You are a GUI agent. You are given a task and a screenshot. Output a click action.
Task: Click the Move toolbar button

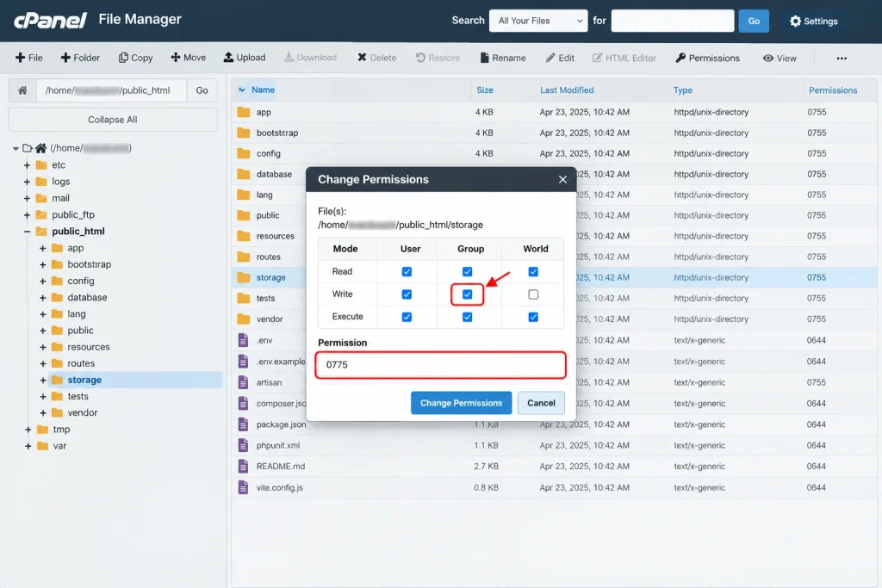tap(189, 58)
